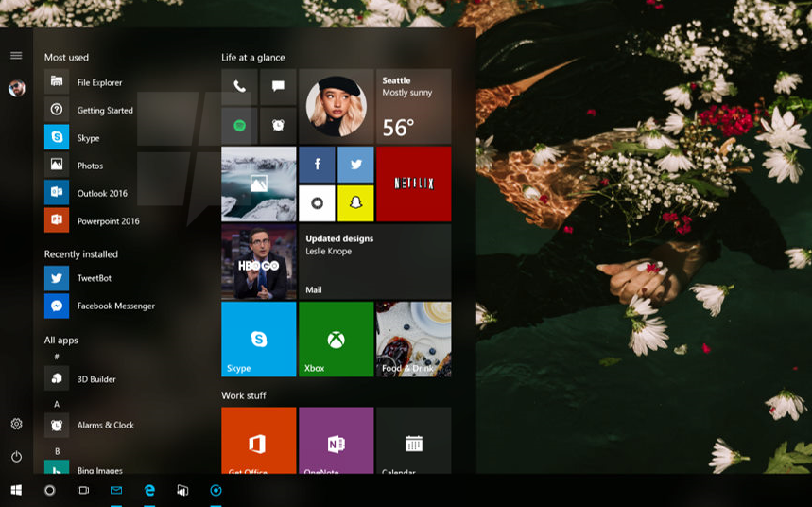Open the Alarm clock small tile

click(278, 125)
